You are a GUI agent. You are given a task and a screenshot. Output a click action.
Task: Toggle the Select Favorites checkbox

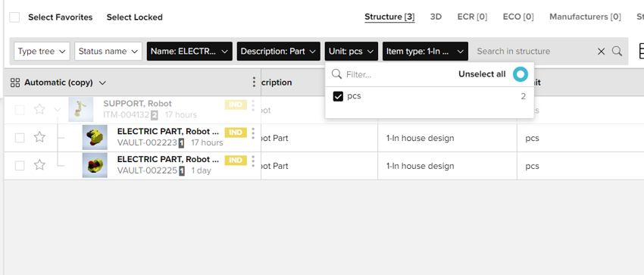(14, 17)
